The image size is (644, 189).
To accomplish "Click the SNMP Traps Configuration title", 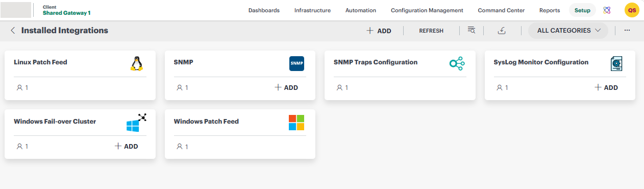I will pyautogui.click(x=376, y=62).
